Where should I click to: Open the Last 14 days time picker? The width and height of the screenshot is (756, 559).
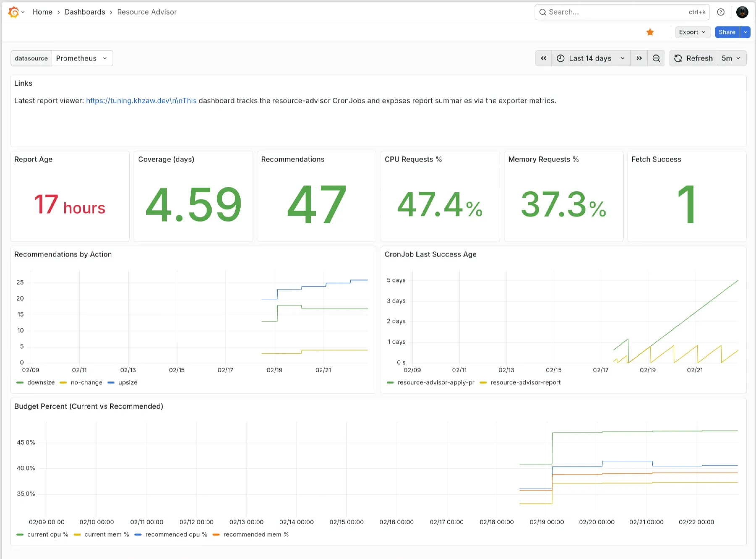tap(590, 58)
